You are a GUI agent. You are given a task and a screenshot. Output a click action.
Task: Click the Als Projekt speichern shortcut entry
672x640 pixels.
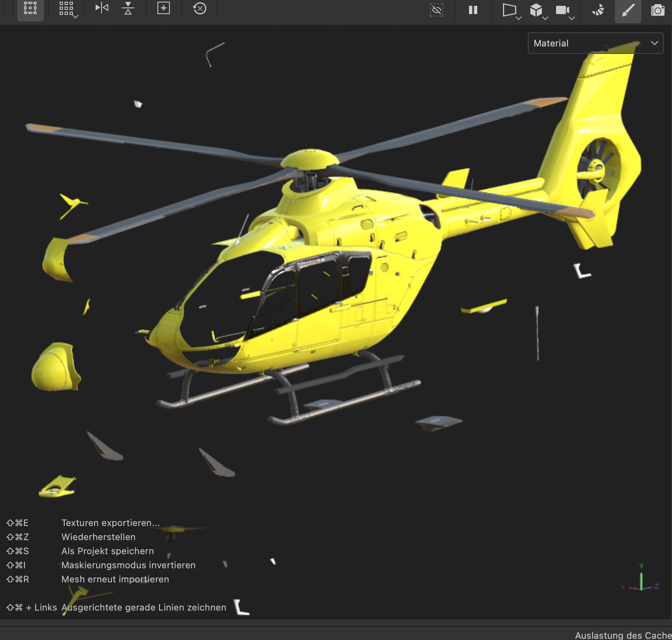point(107,551)
